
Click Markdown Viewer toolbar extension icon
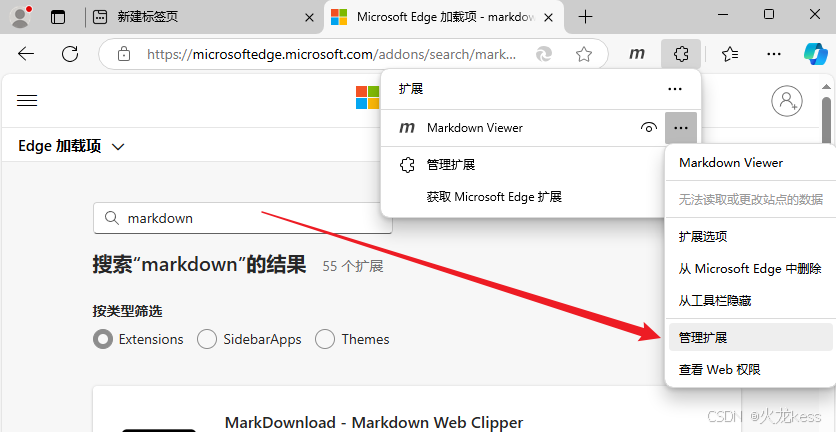637,54
